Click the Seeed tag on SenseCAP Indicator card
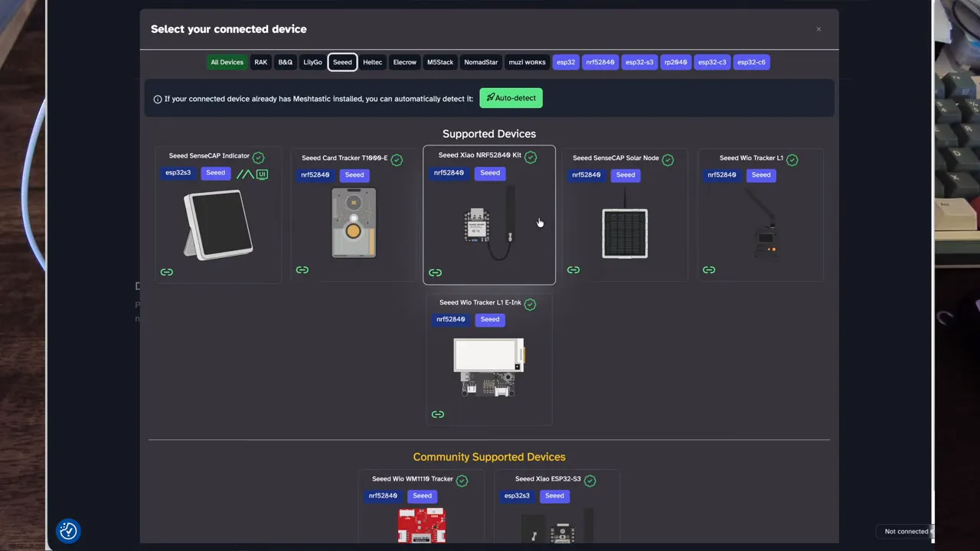 click(x=215, y=173)
